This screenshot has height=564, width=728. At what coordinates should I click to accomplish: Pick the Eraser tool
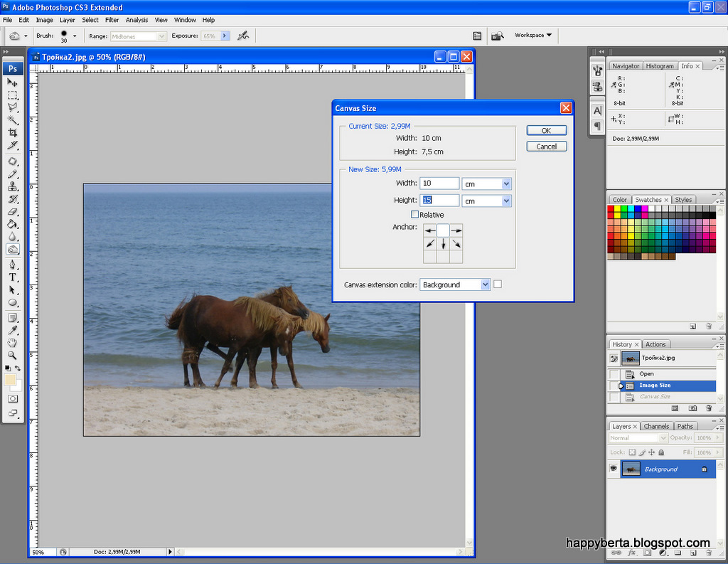13,211
